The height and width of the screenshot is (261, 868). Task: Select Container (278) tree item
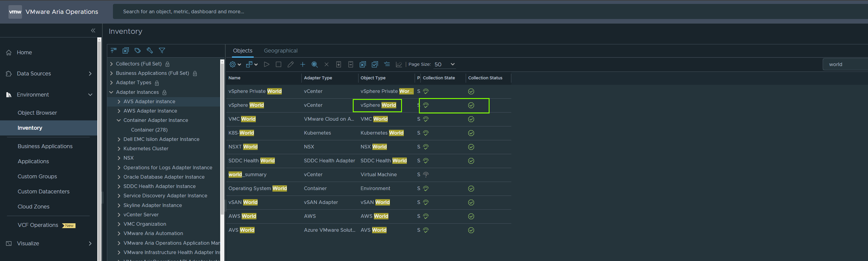coord(149,130)
